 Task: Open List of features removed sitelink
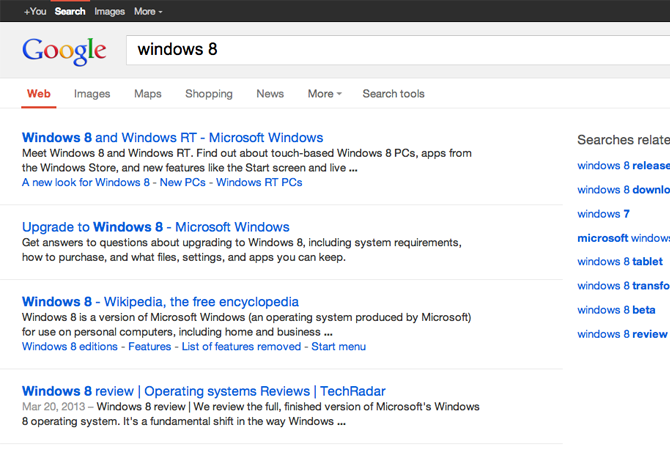click(x=241, y=347)
